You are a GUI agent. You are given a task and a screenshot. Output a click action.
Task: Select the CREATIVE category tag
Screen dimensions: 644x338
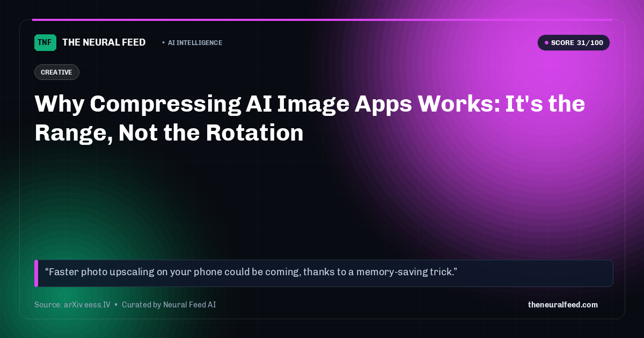56,72
